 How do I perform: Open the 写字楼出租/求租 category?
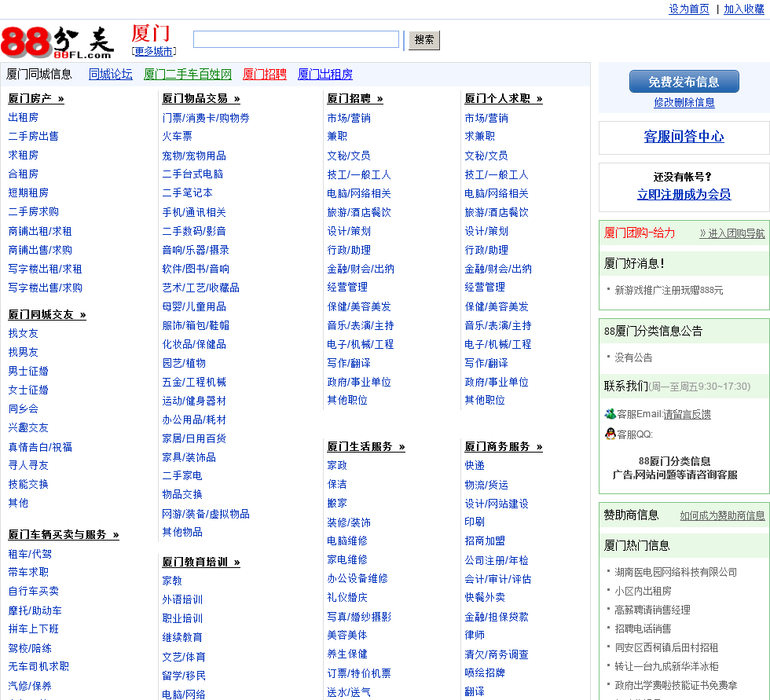[46, 269]
